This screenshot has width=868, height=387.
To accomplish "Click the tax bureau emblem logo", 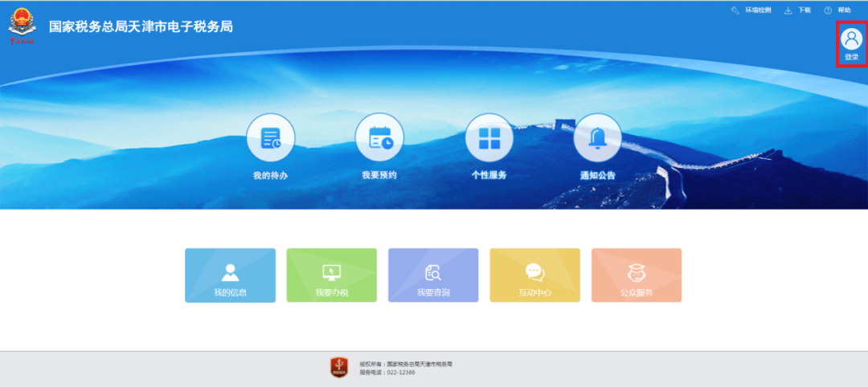I will 23,25.
